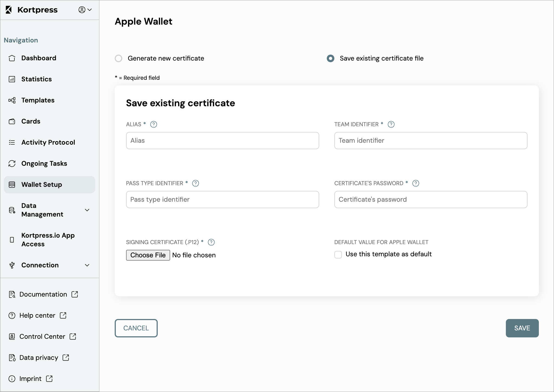Open the Help center link
554x392 pixels.
point(37,315)
